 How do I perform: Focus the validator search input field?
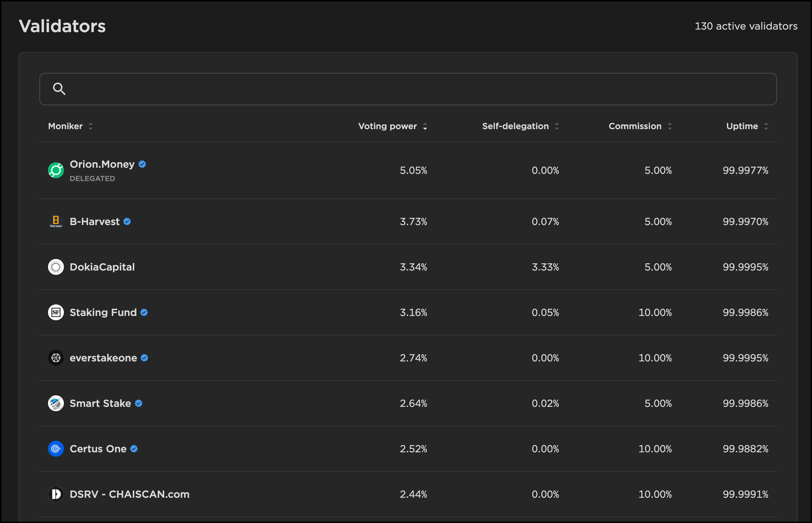(408, 89)
